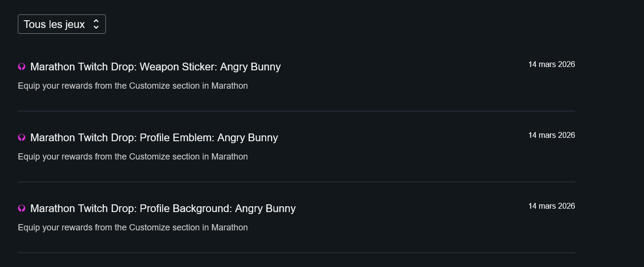Click the divider below the Profile Background entry
Screen dimensions: 644x267
[x=296, y=253]
